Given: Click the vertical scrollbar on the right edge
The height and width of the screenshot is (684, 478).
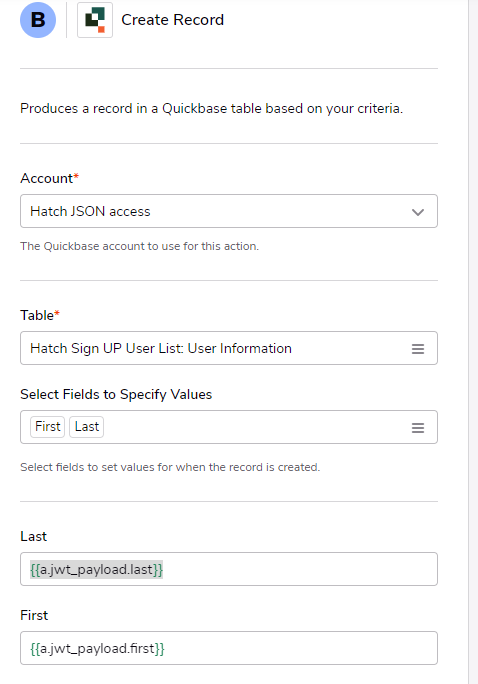Looking at the screenshot, I should point(473,342).
